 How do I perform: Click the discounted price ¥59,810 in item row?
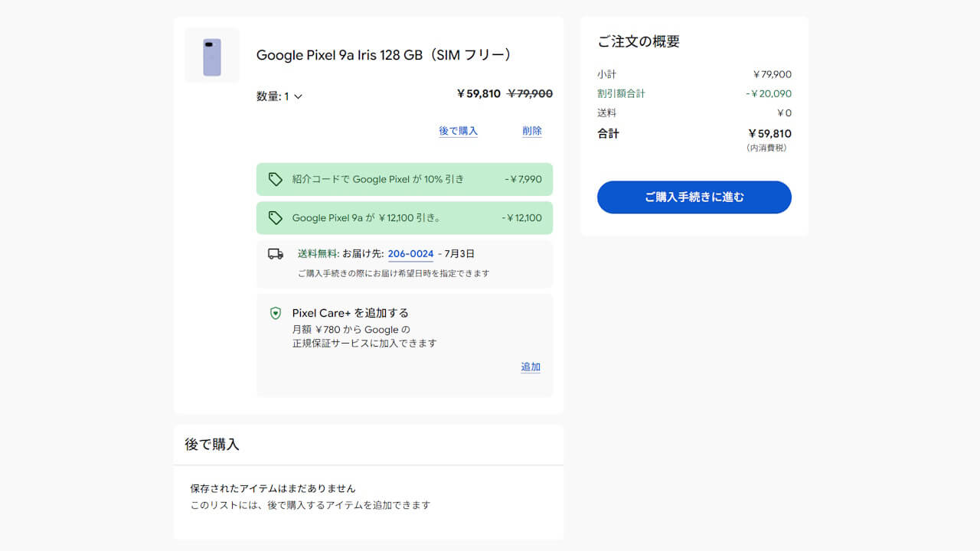479,94
